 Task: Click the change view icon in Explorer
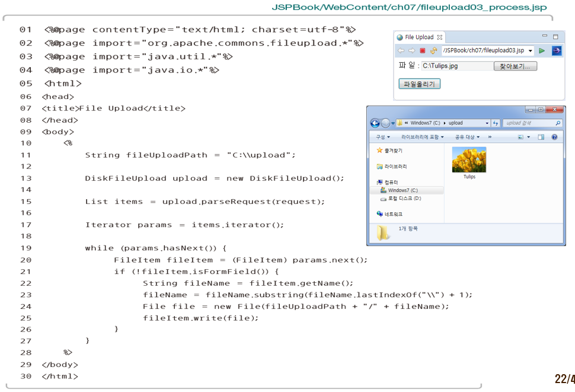click(x=520, y=137)
